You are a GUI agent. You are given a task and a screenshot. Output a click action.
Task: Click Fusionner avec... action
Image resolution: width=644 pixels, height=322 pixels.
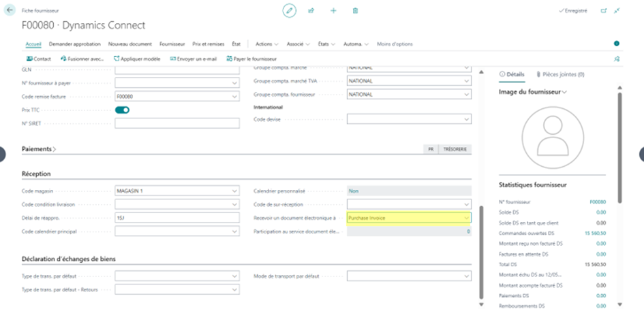(x=82, y=59)
